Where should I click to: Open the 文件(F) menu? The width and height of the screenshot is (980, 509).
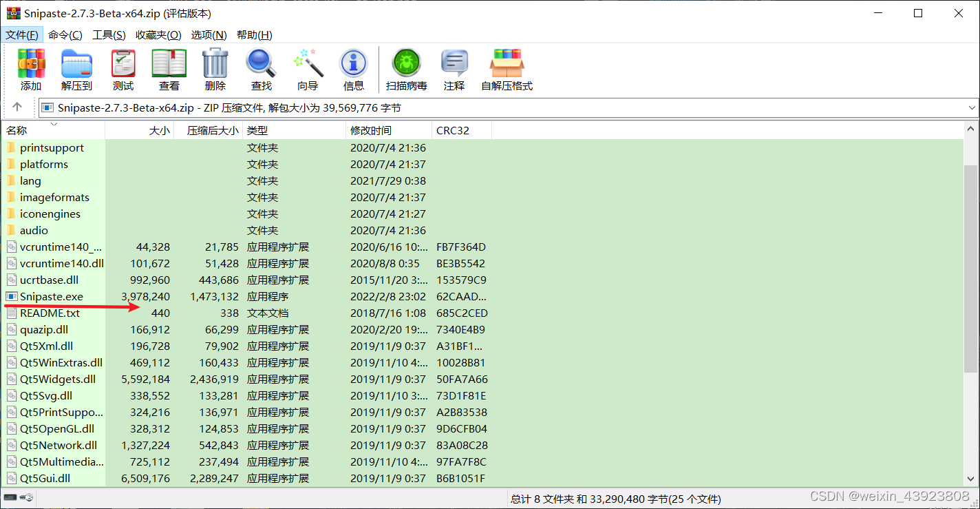22,34
